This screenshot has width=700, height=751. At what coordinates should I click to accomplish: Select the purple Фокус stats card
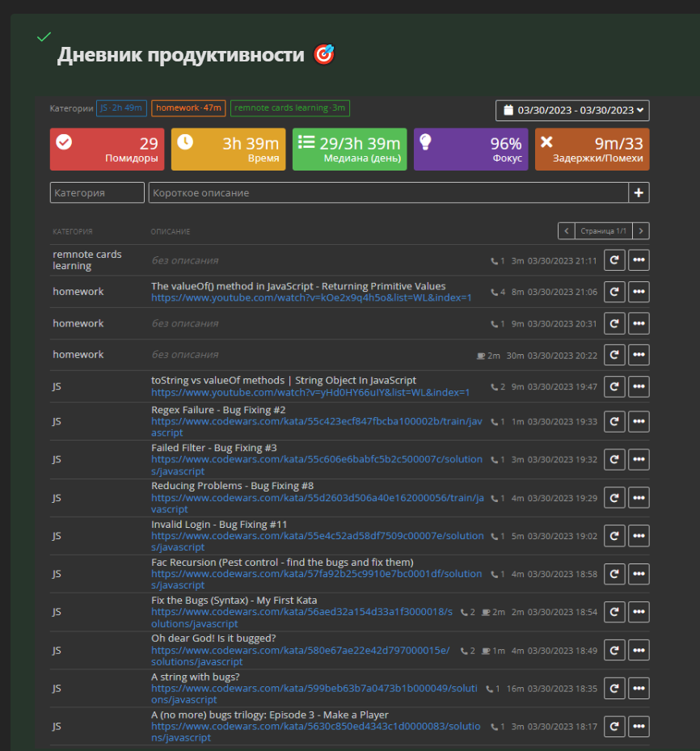pos(470,150)
